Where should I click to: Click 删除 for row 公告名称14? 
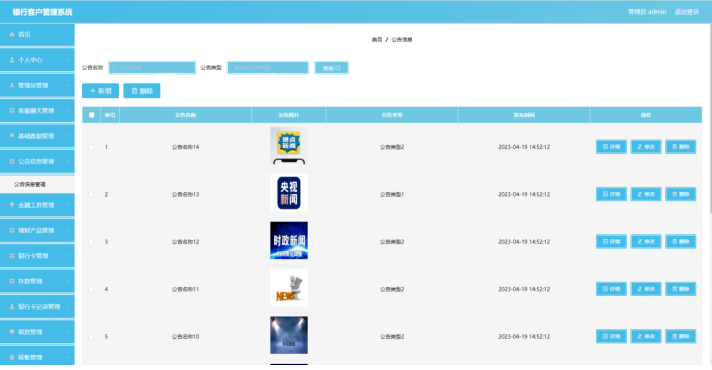tap(681, 147)
